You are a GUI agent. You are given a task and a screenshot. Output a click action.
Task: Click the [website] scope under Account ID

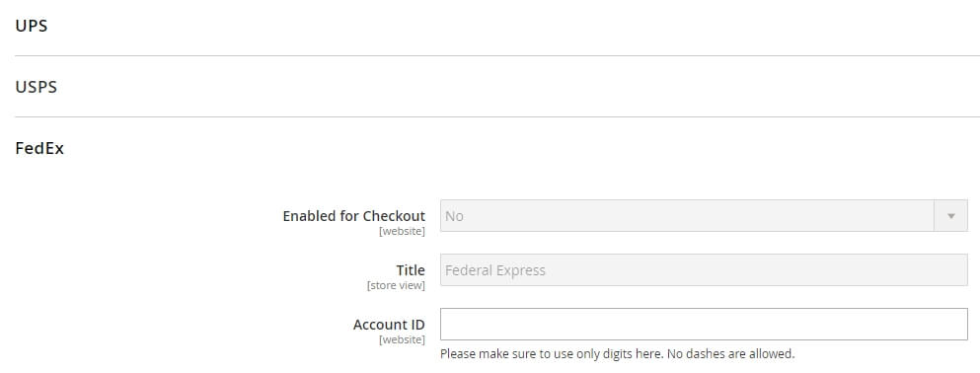click(402, 340)
